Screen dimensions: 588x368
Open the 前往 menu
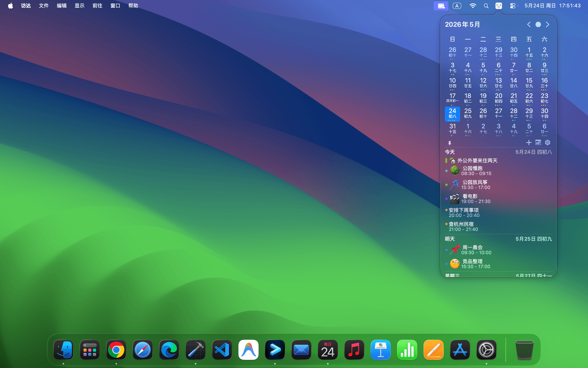click(97, 6)
